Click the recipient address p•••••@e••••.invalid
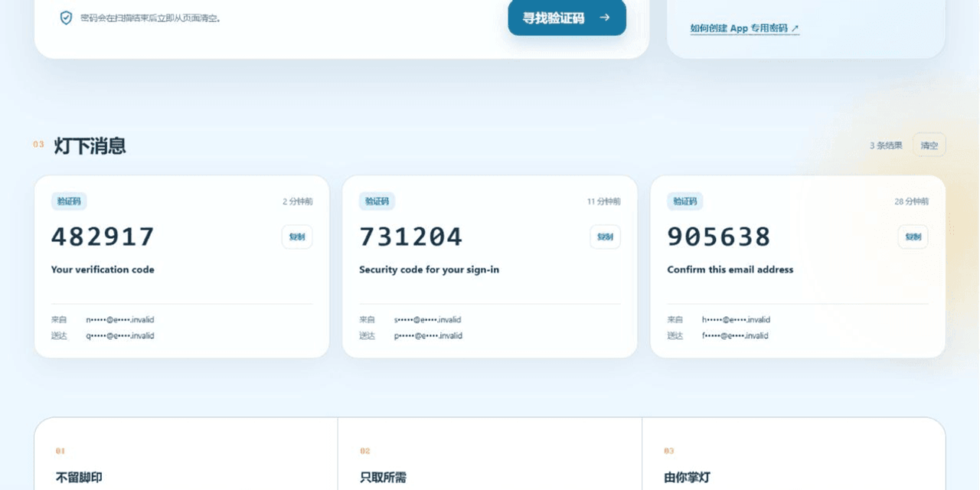The width and height of the screenshot is (980, 490). [427, 336]
